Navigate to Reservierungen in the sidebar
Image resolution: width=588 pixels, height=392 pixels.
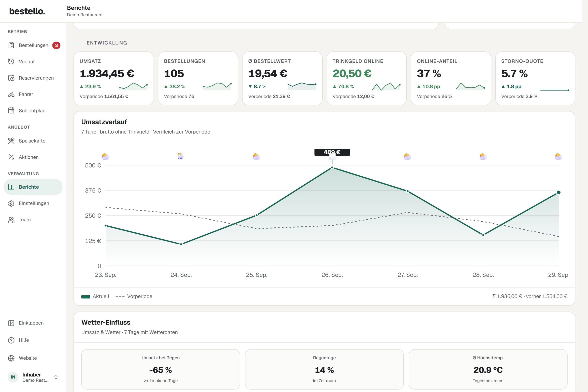click(33, 78)
